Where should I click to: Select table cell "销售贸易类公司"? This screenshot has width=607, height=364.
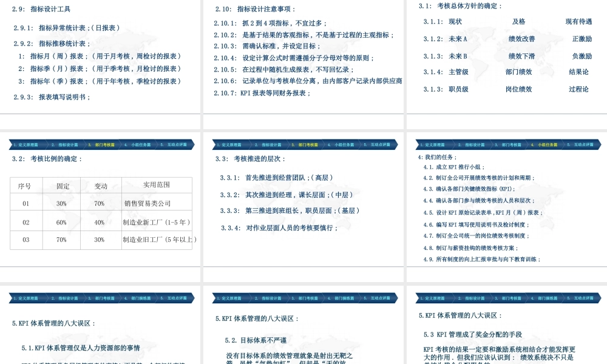[148, 201]
